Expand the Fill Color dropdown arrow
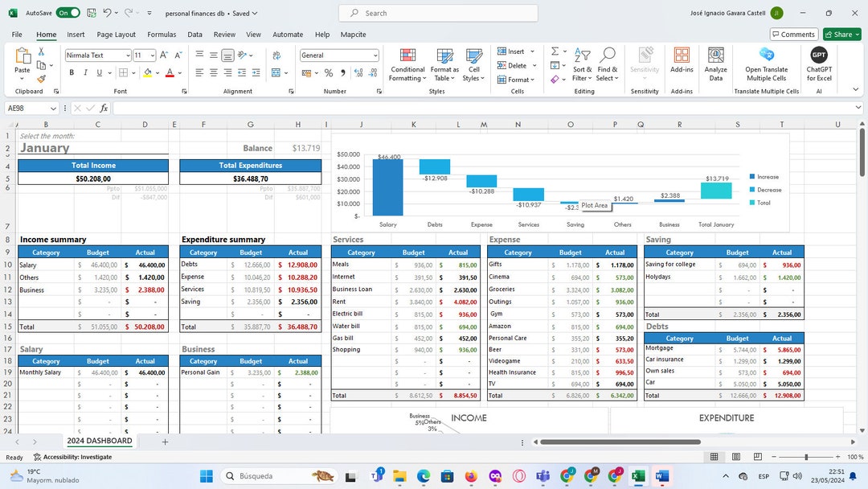Image resolution: width=868 pixels, height=489 pixels. (158, 73)
